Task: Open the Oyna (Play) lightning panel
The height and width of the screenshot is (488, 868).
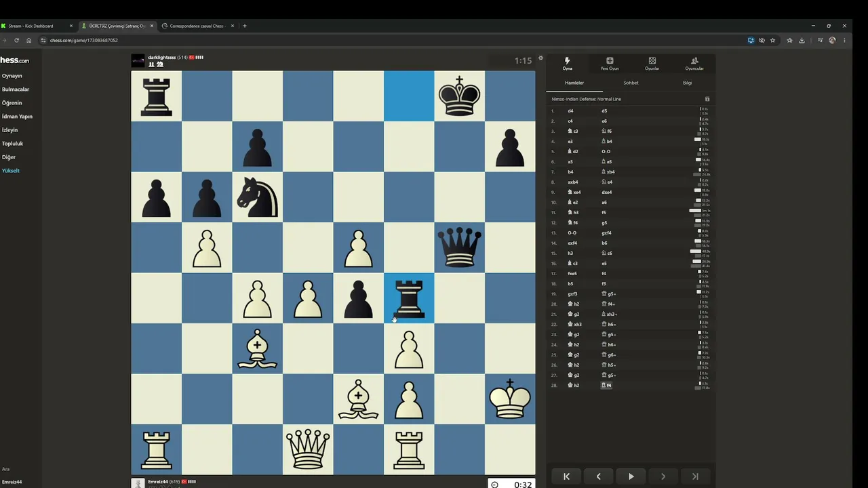Action: (x=567, y=64)
